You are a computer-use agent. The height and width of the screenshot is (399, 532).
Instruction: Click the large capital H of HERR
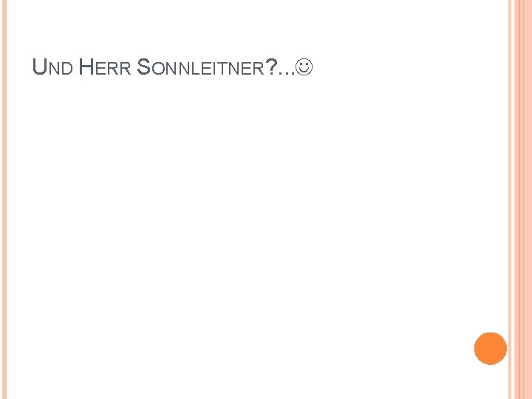[85, 69]
